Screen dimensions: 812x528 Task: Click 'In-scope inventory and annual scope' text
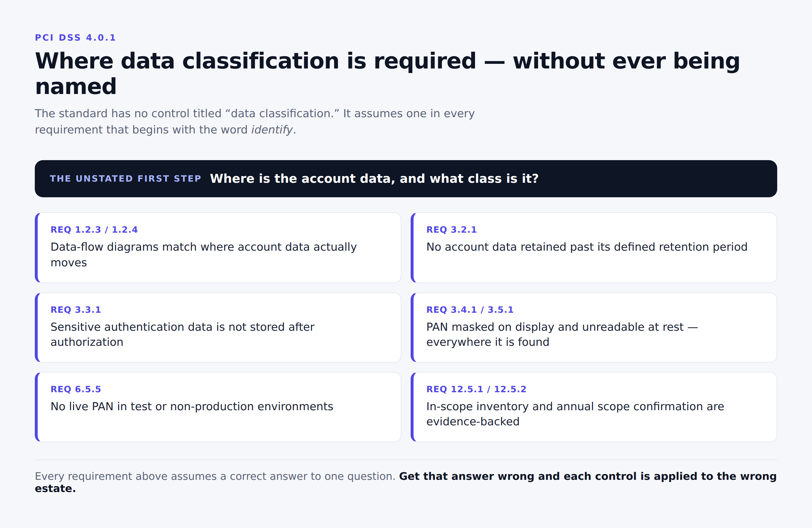point(575,414)
